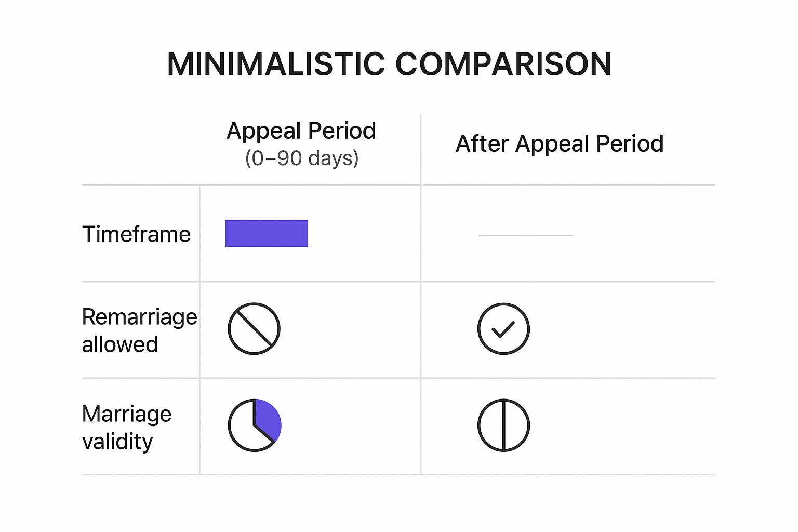Select the Appeal Period column header

(301, 131)
